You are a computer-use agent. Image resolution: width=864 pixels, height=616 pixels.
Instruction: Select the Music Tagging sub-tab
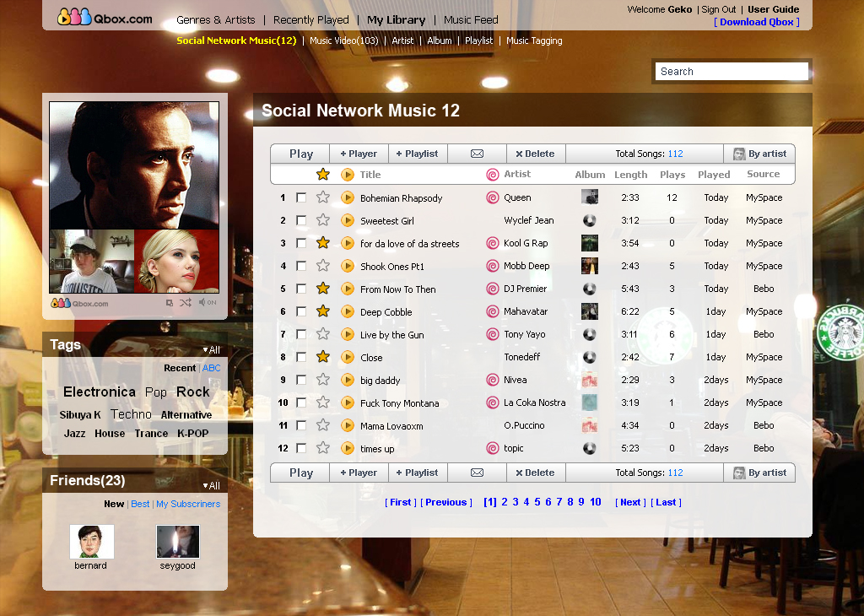[534, 41]
